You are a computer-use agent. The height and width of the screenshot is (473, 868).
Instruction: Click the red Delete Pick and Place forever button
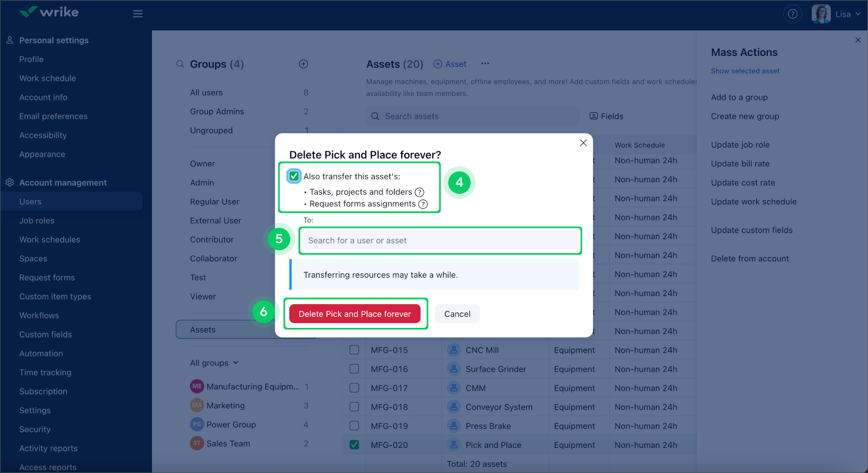click(354, 314)
